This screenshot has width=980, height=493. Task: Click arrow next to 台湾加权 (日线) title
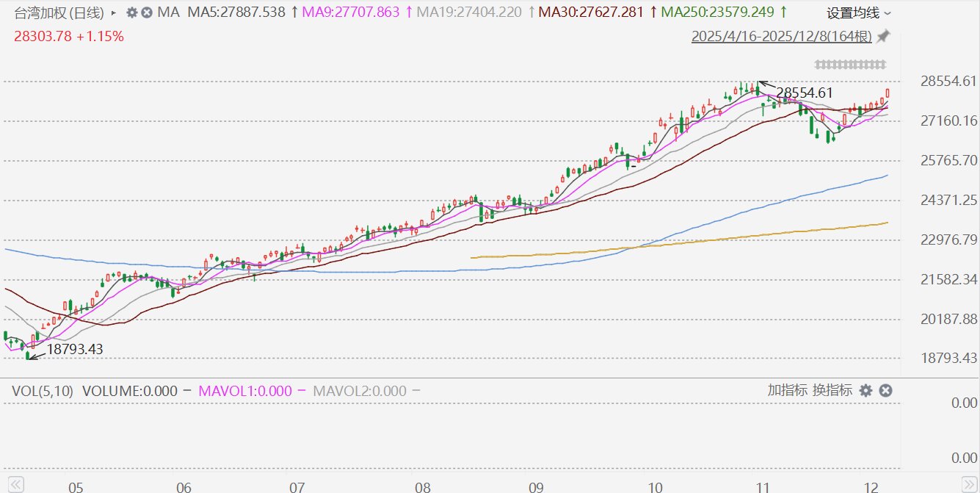[x=113, y=12]
